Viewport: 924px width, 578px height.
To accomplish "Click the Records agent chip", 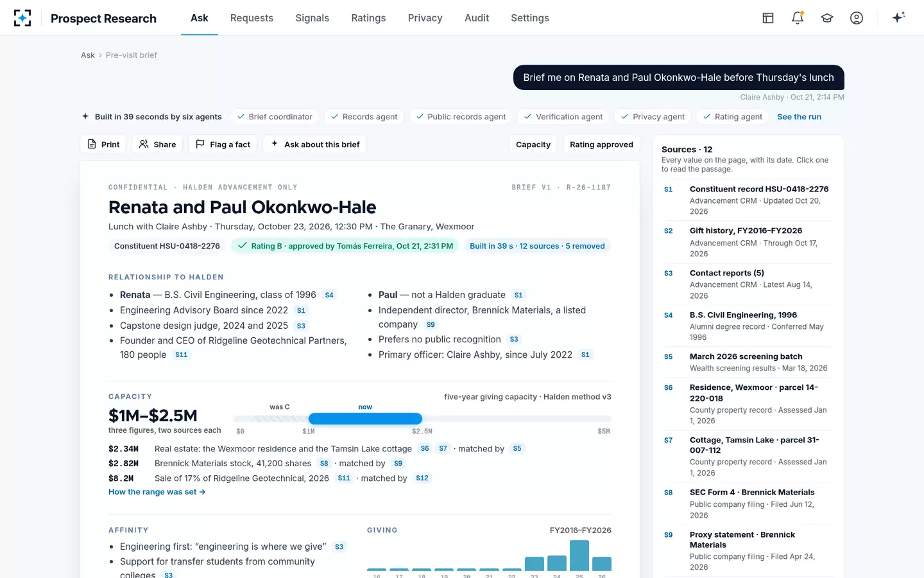I will click(363, 117).
